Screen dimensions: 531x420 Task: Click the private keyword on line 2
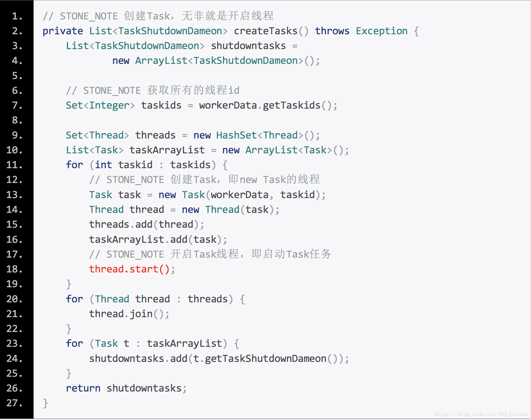(63, 31)
